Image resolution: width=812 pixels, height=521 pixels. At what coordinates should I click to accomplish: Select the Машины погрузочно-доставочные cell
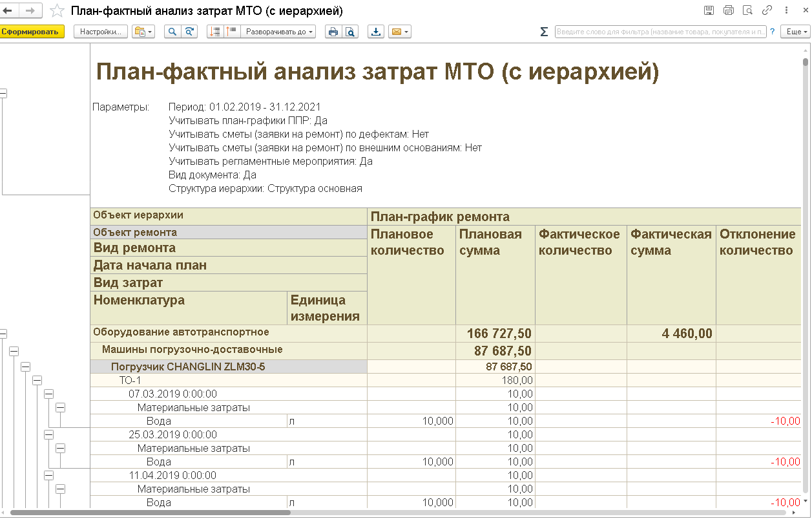[x=229, y=351]
